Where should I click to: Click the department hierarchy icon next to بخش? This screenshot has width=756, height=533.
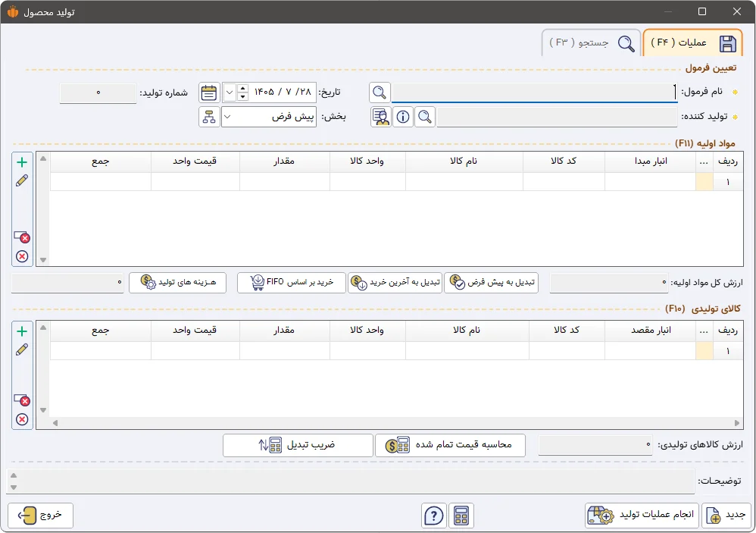[x=209, y=117]
